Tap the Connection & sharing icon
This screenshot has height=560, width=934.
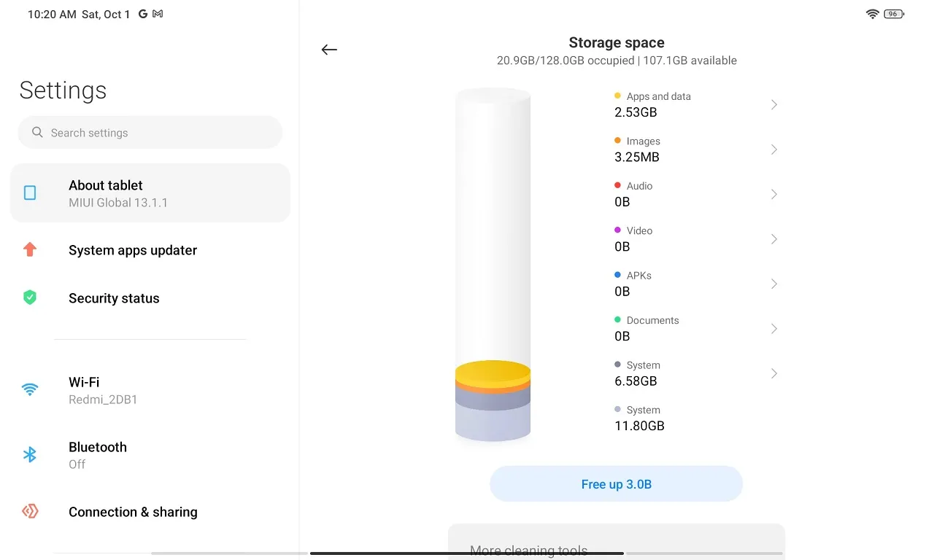pos(30,511)
